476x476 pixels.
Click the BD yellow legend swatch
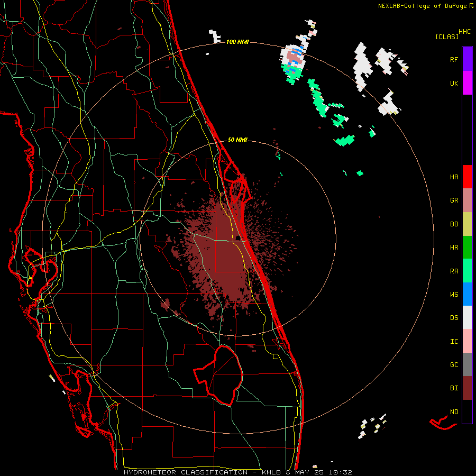pos(467,224)
